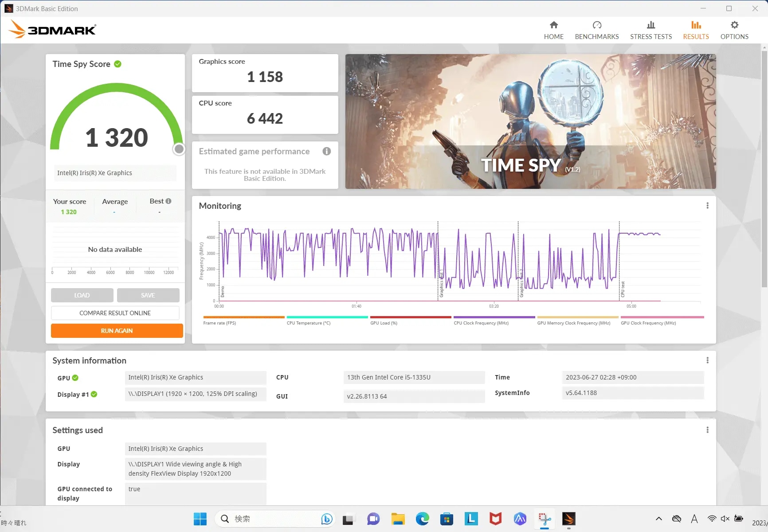Toggle the GPU Clock Frequency legend
The image size is (768, 532).
662,321
